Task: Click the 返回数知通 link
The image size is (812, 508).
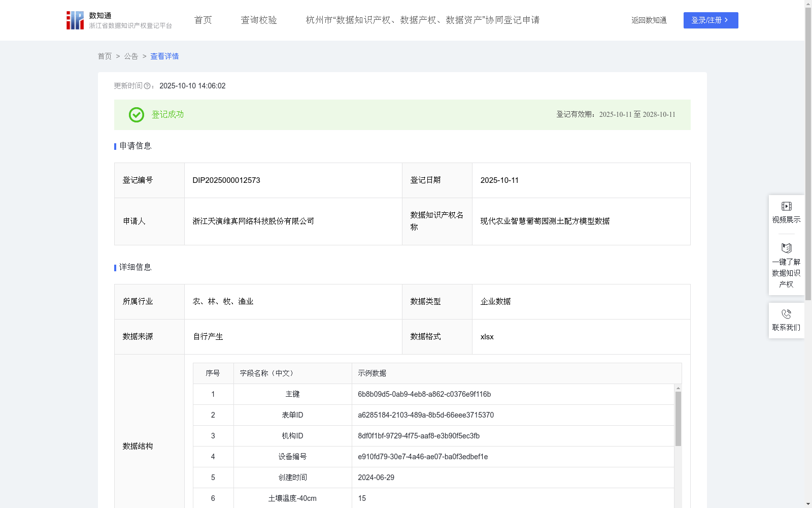Action: click(x=649, y=20)
